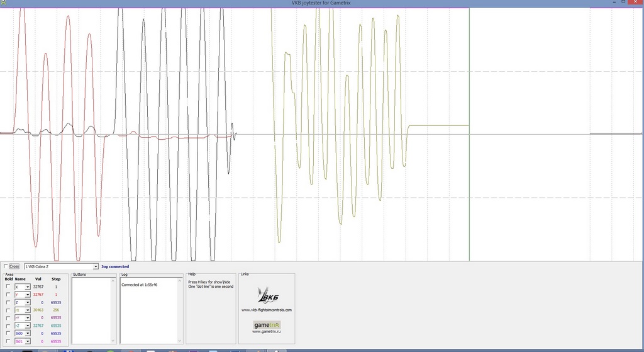Viewport: 644px width, 352px height.
Task: Click the Log text area
Action: tap(151, 312)
